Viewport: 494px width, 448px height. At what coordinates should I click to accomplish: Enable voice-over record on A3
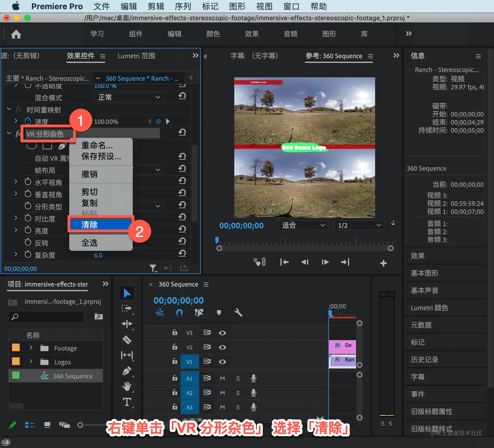tap(253, 407)
